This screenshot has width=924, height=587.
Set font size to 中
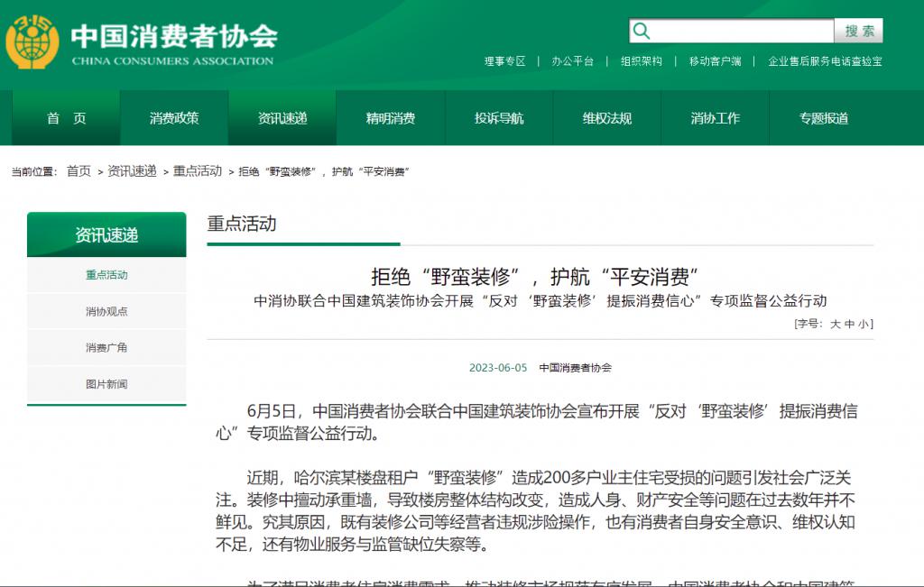tap(849, 324)
